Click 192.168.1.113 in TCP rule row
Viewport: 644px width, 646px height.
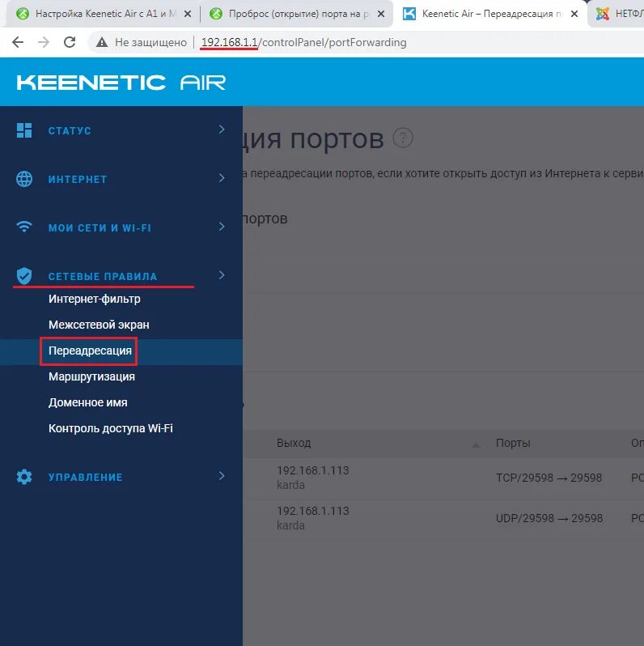(312, 470)
